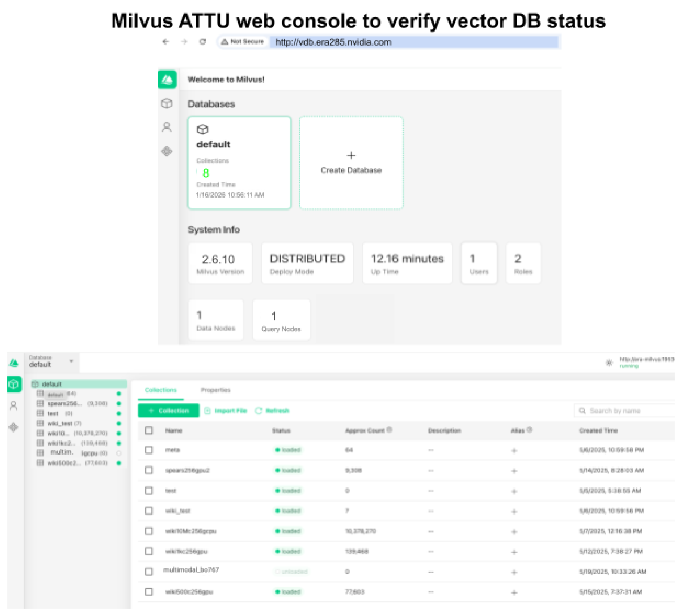Select the multim tree collection item
Image resolution: width=682 pixels, height=616 pixels.
79,453
